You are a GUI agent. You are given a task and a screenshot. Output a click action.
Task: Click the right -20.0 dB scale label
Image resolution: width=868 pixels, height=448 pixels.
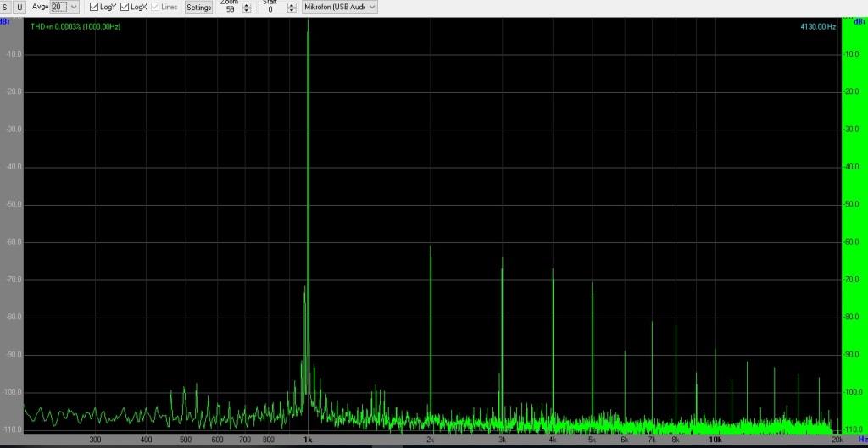click(851, 91)
